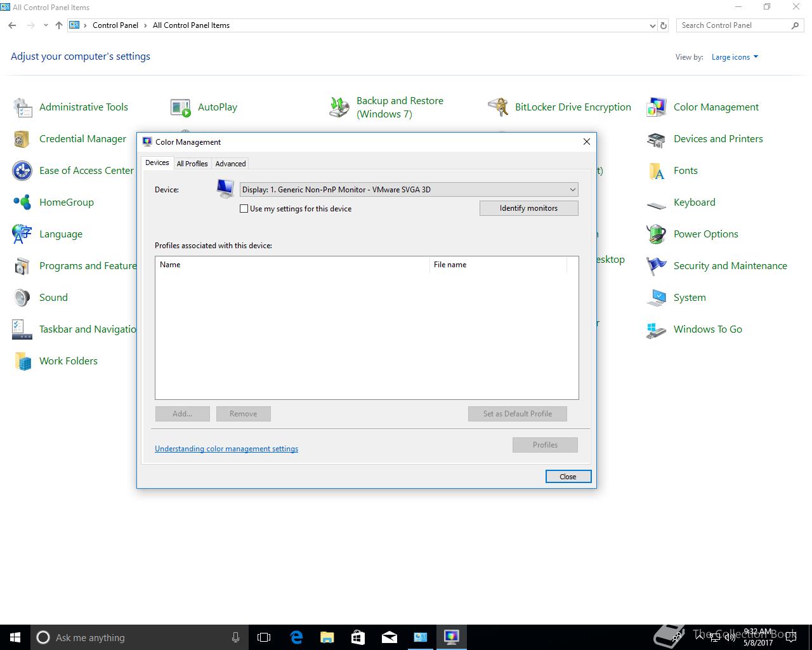Sort profiles by File name column header
This screenshot has width=812, height=650.
pos(498,265)
